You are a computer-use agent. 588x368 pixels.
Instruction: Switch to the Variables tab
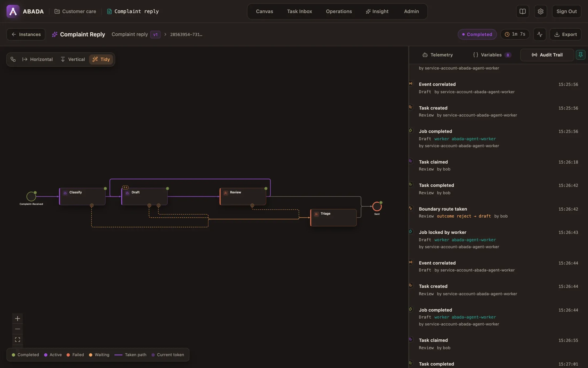(492, 55)
